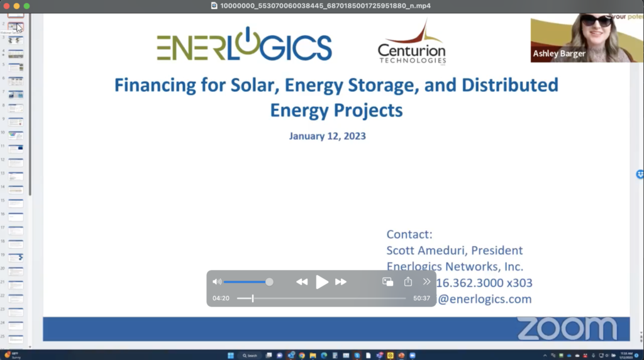Click the Dropbox badge on right edge
Viewport: 644px width, 360px height.
640,174
